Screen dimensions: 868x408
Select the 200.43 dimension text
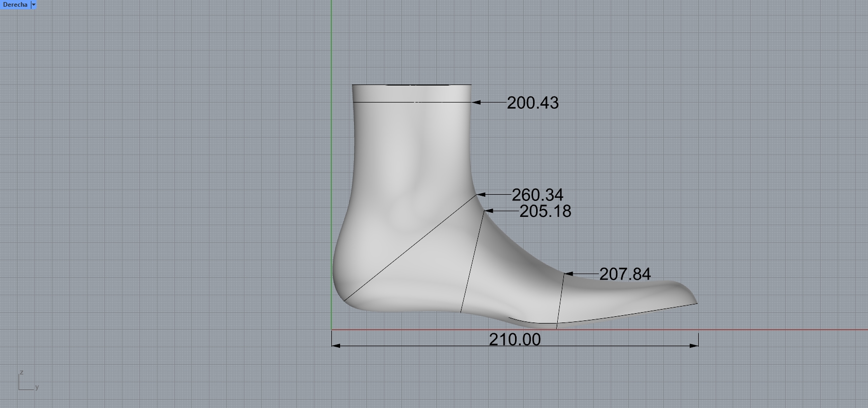(533, 103)
